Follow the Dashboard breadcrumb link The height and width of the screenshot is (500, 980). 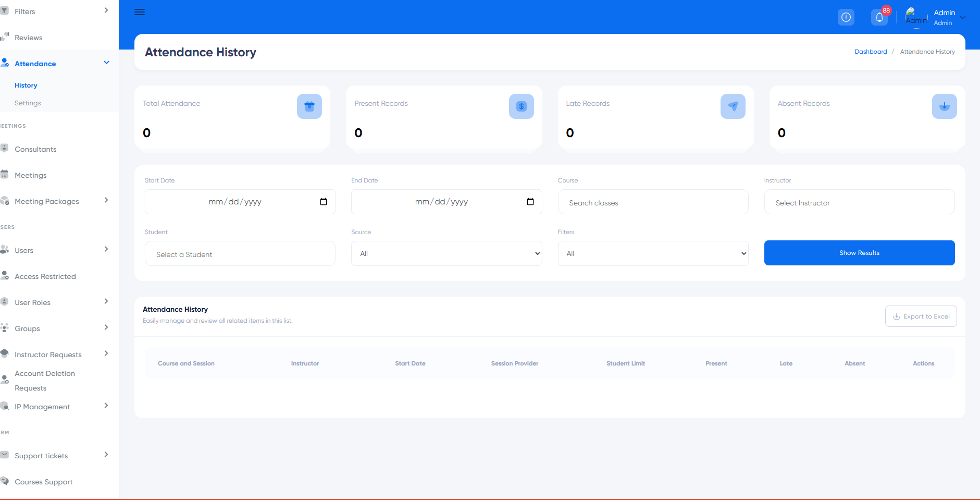(x=871, y=52)
